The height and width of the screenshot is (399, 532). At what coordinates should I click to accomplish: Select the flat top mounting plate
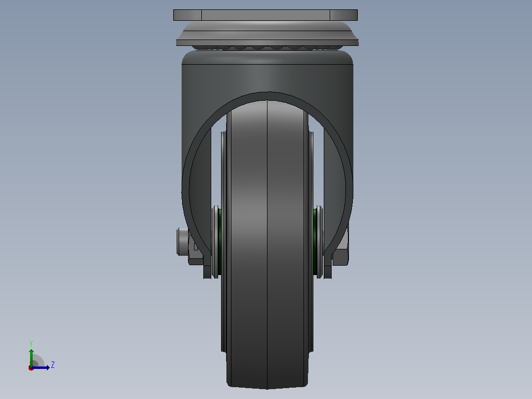pos(266,15)
